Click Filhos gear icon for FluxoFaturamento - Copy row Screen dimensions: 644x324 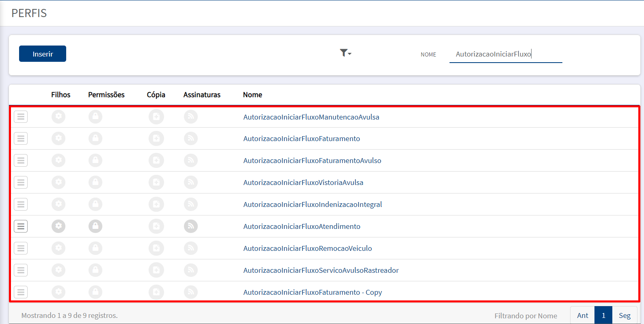point(58,292)
